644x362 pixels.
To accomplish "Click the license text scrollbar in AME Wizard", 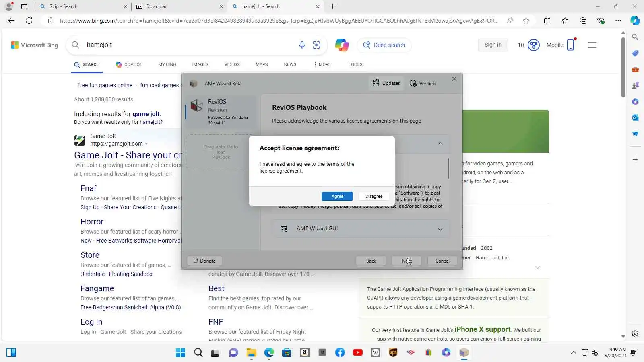I will tap(448, 168).
